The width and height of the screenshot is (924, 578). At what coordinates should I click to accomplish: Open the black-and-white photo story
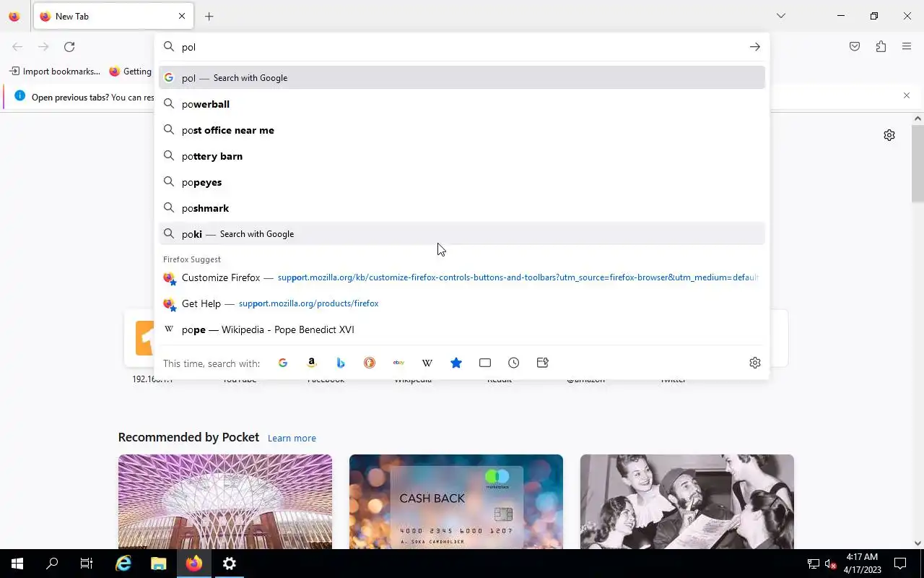687,501
